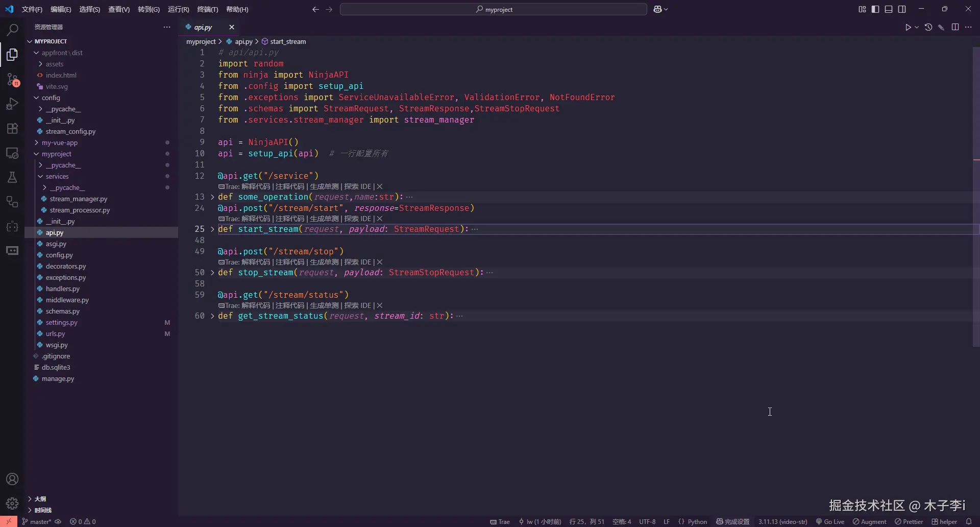Image resolution: width=980 pixels, height=527 pixels.
Task: Open Remote Explorer view icon
Action: coord(12,153)
